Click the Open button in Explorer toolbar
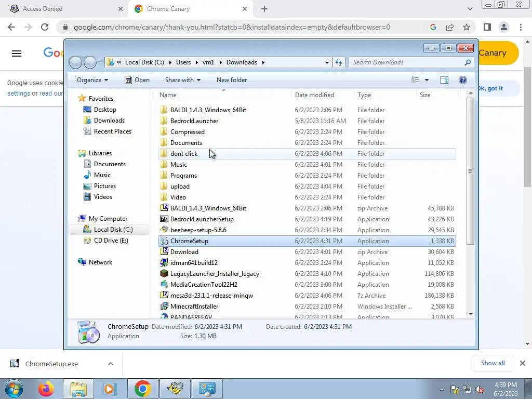Screen dimensions: 532x399 tap(137, 80)
